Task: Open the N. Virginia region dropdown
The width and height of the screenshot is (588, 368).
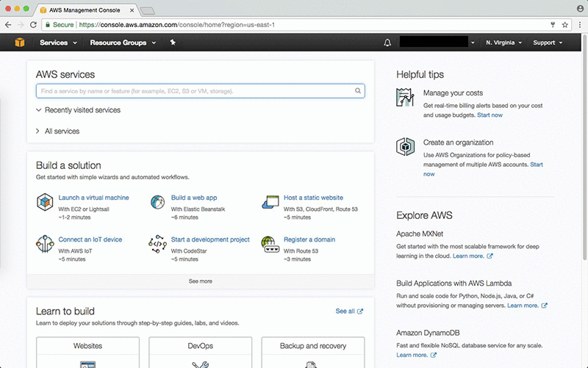Action: point(504,43)
